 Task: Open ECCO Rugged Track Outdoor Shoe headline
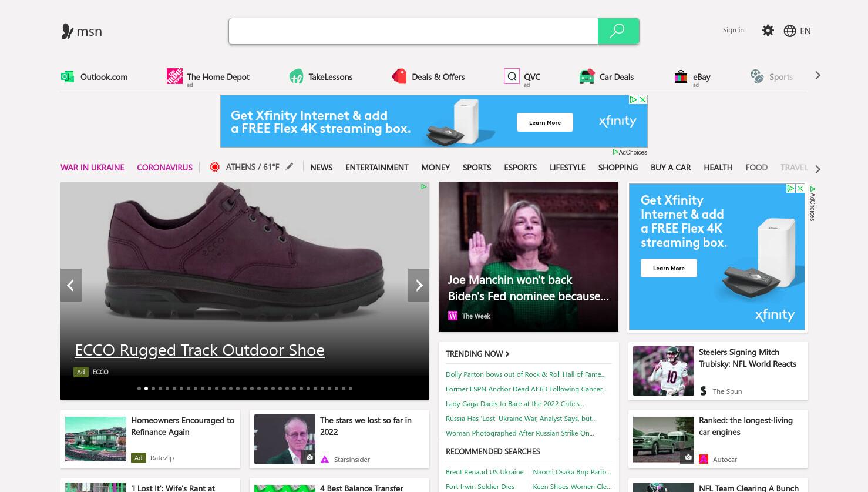pos(200,350)
